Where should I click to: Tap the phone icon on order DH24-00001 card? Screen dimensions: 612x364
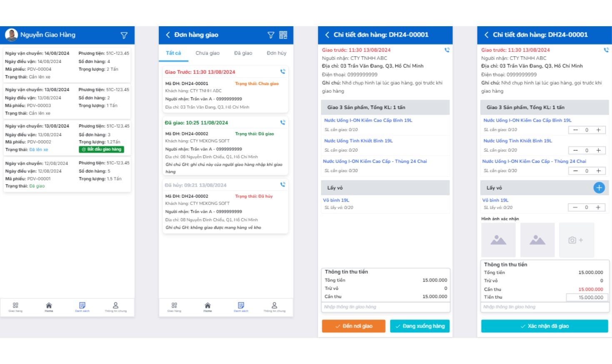tap(283, 71)
